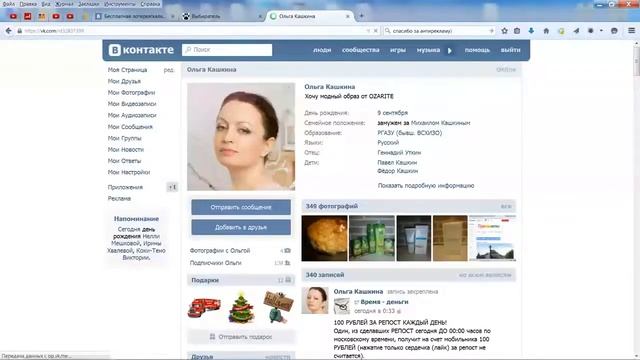This screenshot has width=640, height=360.
Task: Click the green extension icon right of home icon
Action: tap(561, 31)
